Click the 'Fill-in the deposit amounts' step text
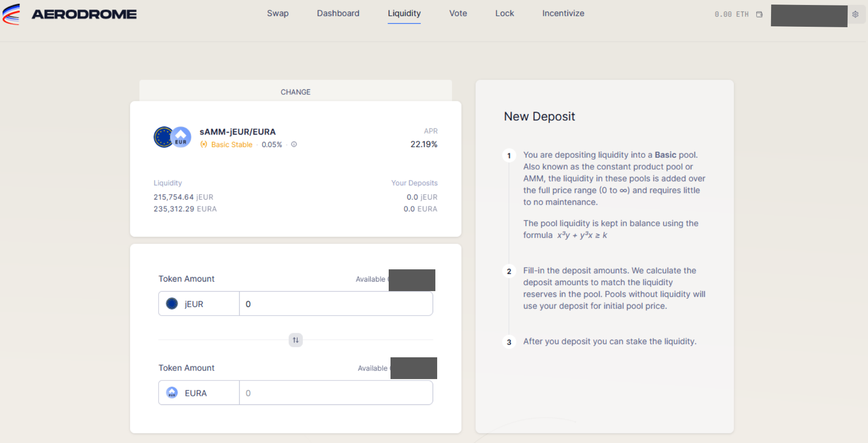Screen dimensions: 868x443 614,288
